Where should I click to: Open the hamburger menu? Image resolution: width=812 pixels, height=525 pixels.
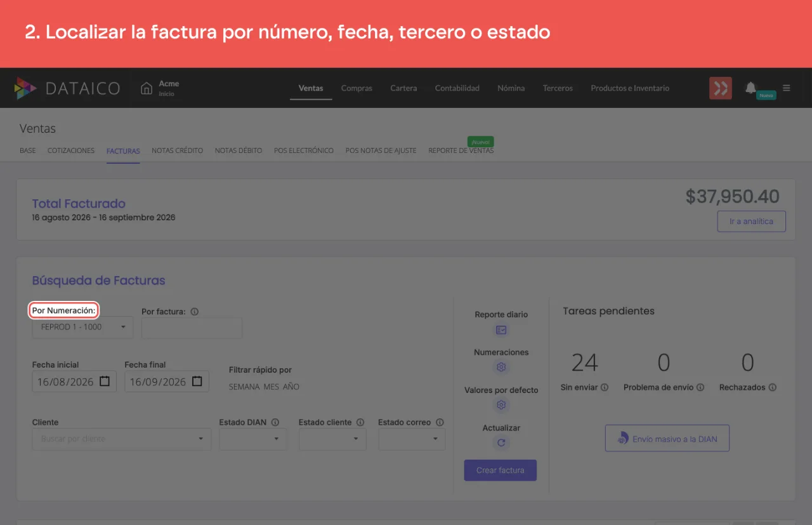point(787,88)
